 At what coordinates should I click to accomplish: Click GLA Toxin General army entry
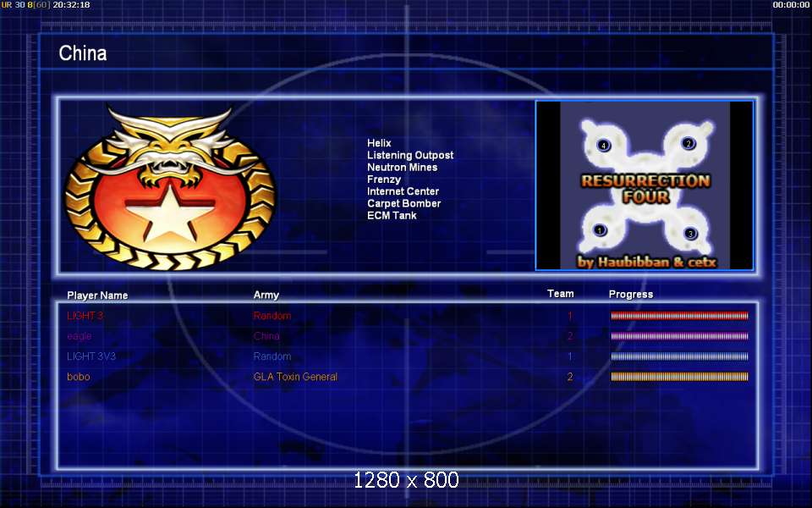(x=295, y=377)
